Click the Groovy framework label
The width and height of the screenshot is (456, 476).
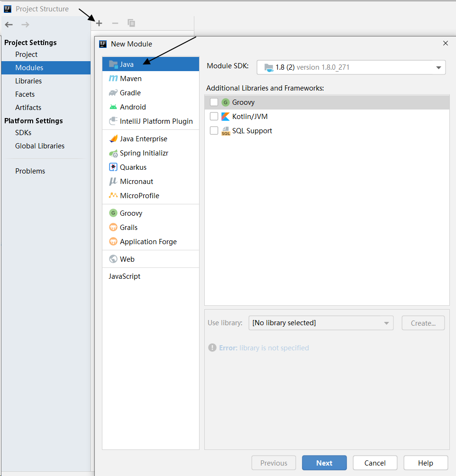243,102
